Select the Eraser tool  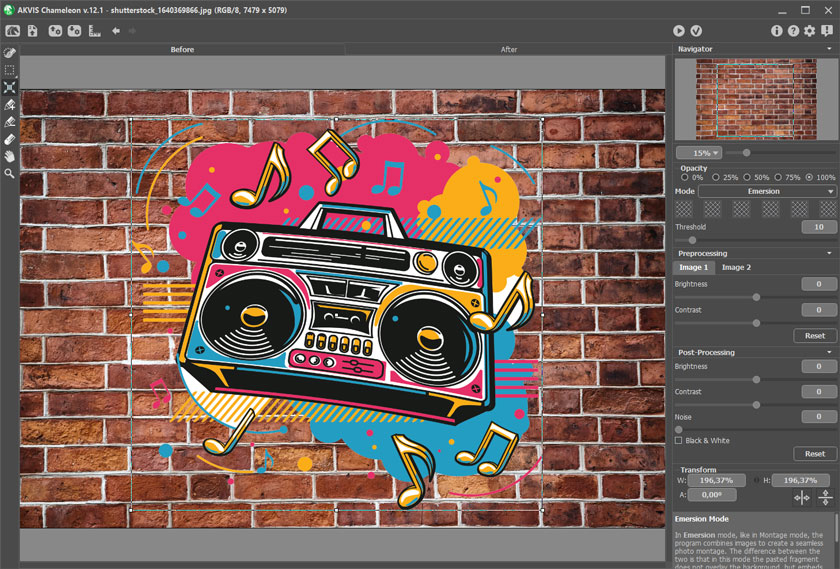coord(10,139)
